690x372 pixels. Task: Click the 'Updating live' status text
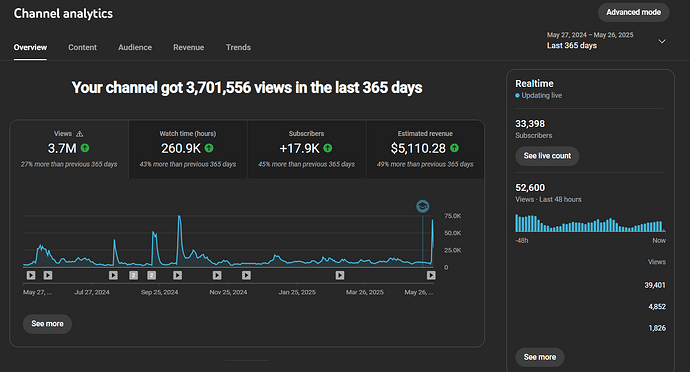pyautogui.click(x=541, y=96)
